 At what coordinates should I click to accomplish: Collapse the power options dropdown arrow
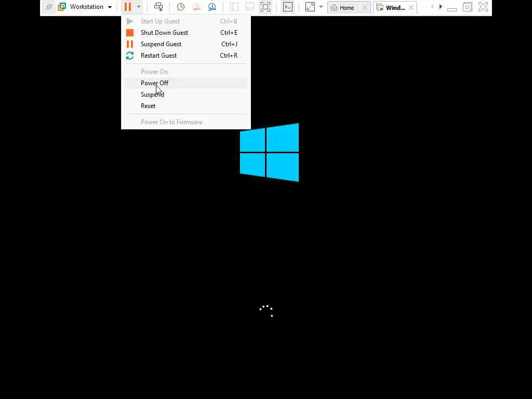[x=138, y=7]
